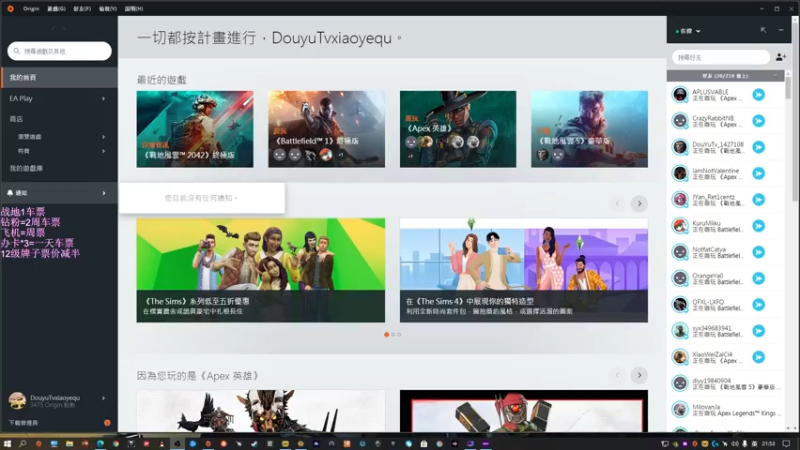The image size is (800, 450).
Task: Open Windows taskbar search
Action: [22, 444]
